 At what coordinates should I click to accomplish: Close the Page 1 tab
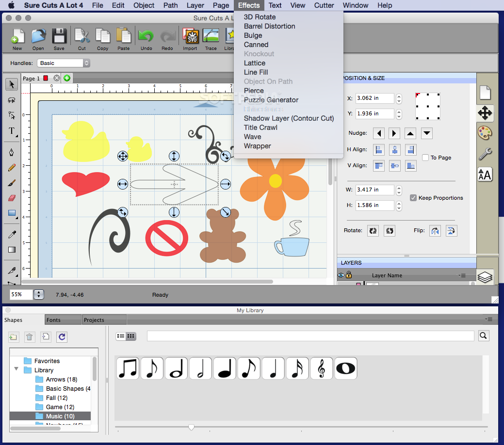(x=57, y=78)
